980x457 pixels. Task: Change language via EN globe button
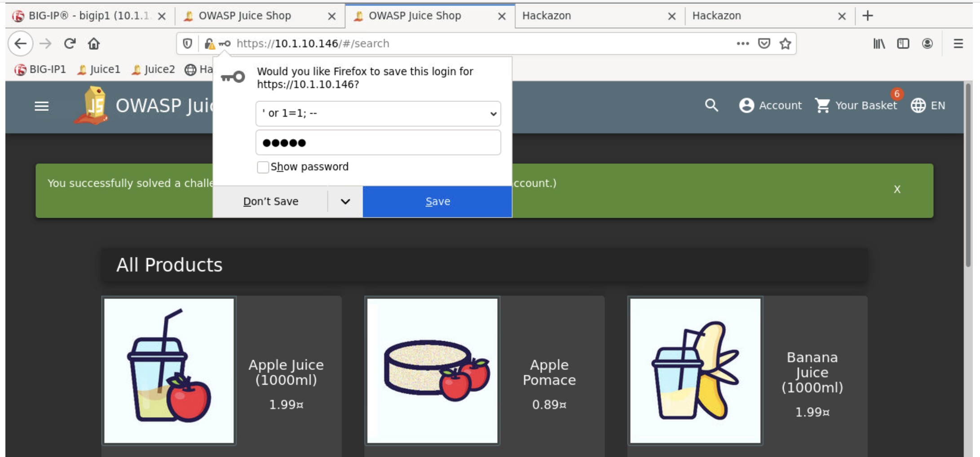click(x=928, y=105)
